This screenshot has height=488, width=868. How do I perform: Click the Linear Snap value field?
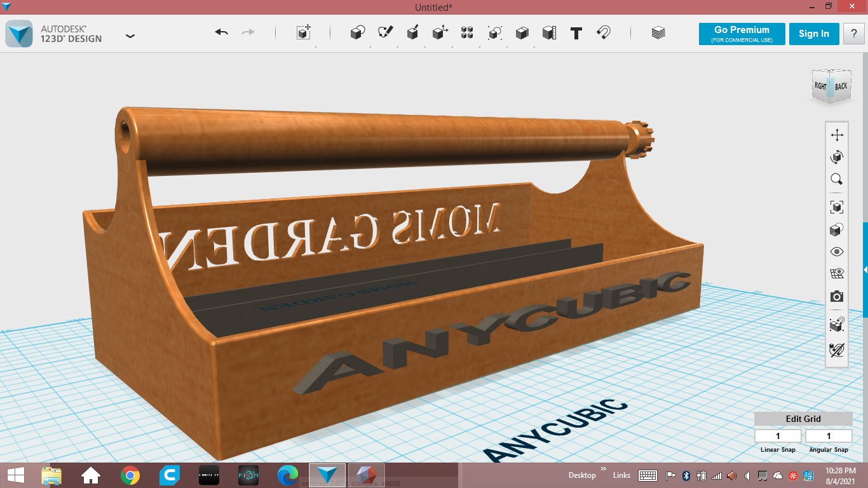coord(778,436)
